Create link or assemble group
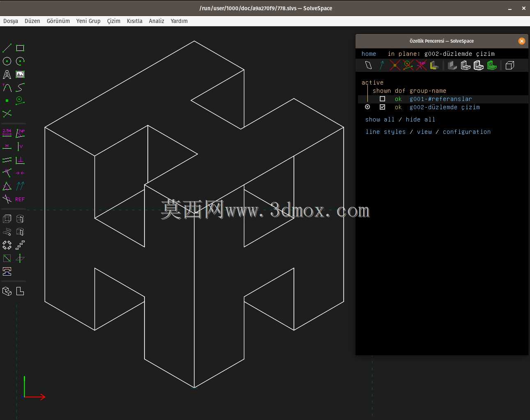 point(7,271)
